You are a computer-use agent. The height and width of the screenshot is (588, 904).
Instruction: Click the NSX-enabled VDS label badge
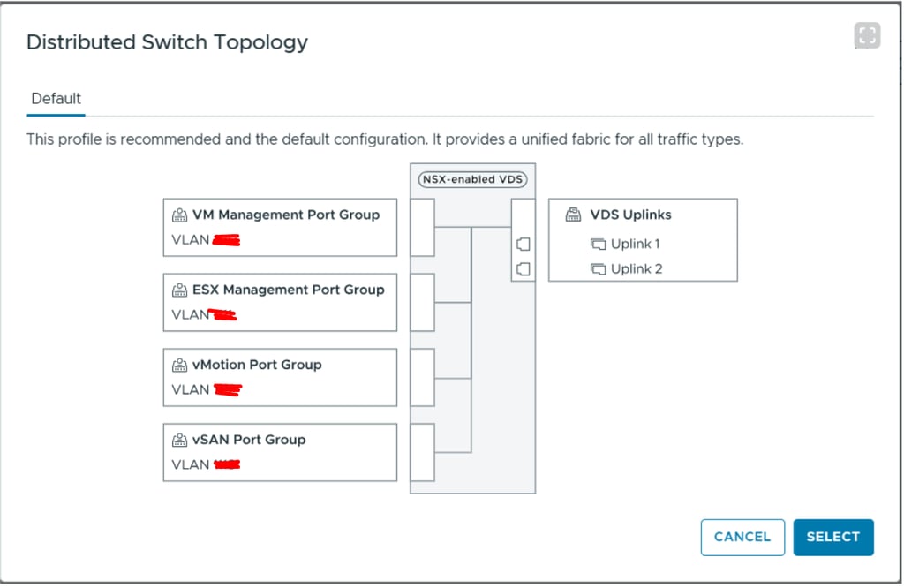[473, 180]
